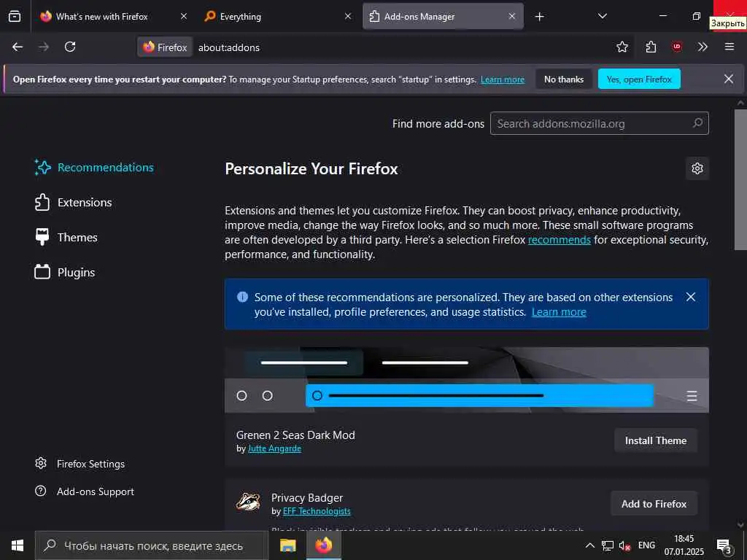List all tabs with the dropdown arrow

(x=602, y=16)
